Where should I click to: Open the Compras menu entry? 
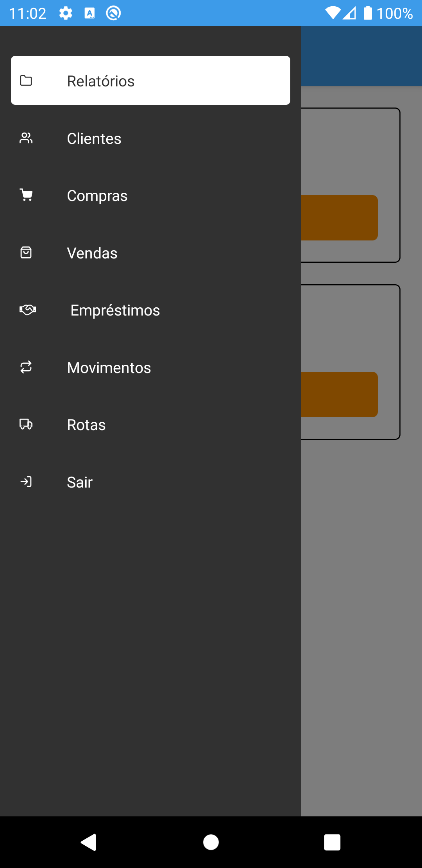click(x=150, y=195)
